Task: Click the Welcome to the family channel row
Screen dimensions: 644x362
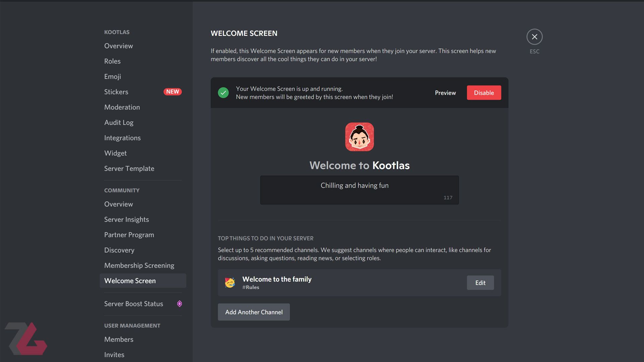Action: 360,283
